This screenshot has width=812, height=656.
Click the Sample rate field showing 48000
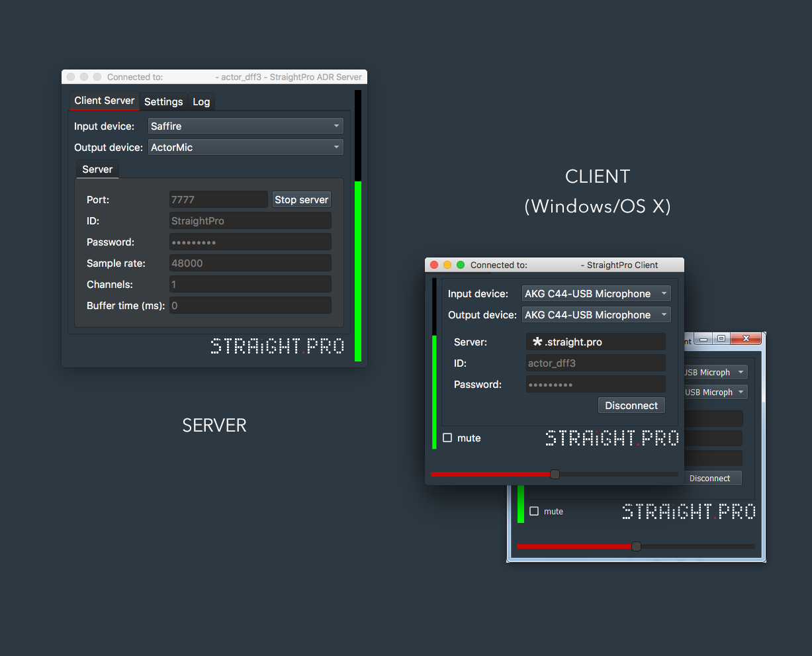click(x=250, y=263)
